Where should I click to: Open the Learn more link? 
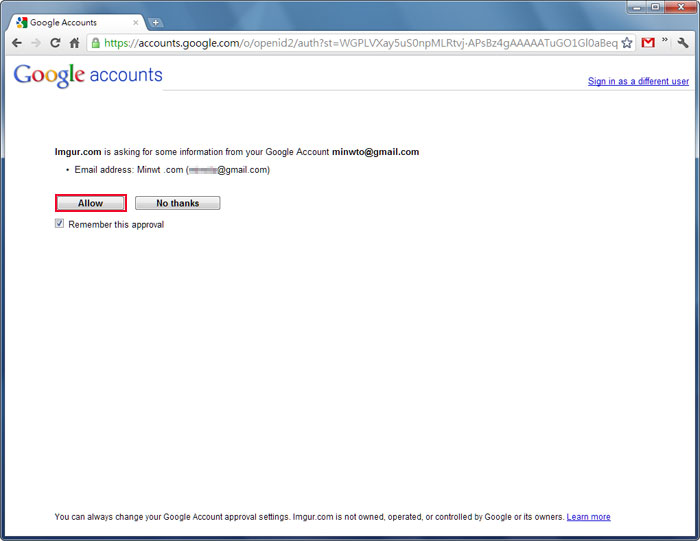(x=588, y=517)
